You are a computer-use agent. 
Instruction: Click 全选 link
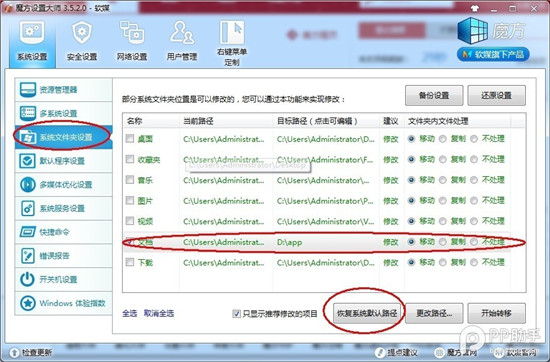pyautogui.click(x=129, y=313)
